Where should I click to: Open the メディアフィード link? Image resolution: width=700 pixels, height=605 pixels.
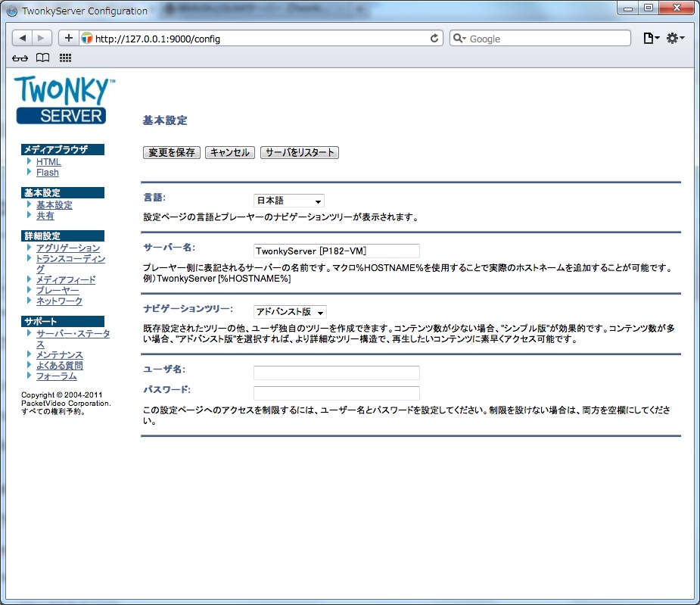pos(66,280)
